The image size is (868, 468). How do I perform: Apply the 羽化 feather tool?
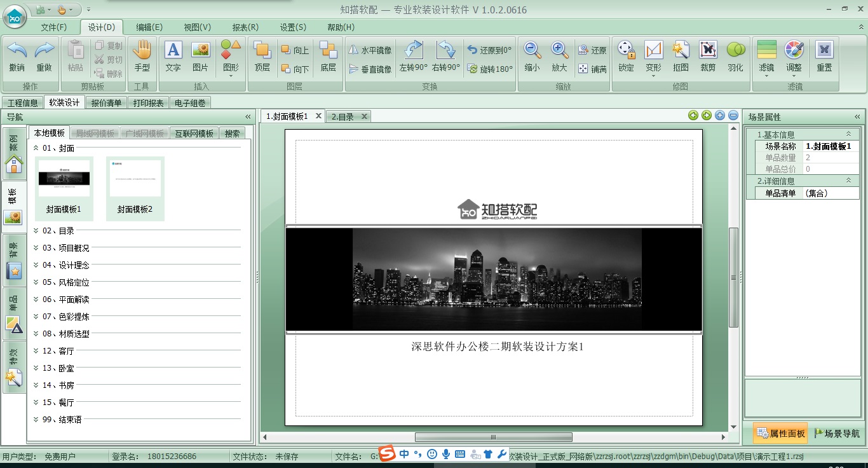(x=735, y=56)
